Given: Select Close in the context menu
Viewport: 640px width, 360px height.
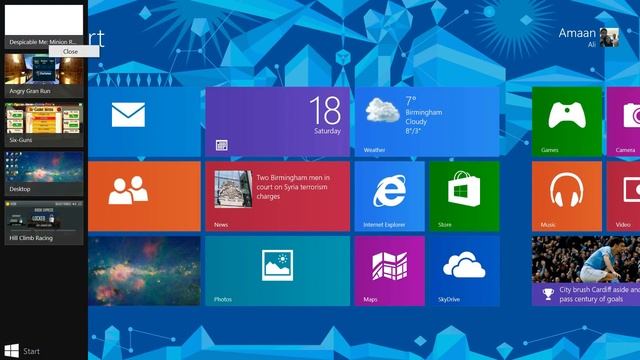Looking at the screenshot, I should (74, 51).
